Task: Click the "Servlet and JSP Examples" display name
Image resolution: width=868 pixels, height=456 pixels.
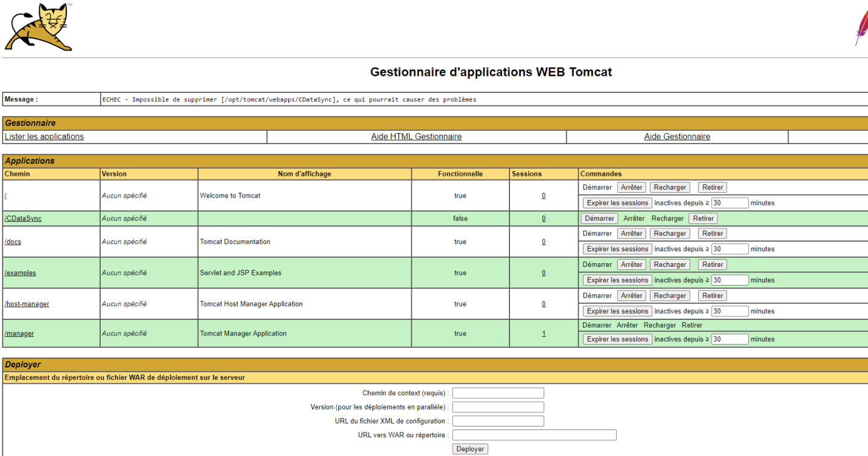Action: pyautogui.click(x=241, y=273)
